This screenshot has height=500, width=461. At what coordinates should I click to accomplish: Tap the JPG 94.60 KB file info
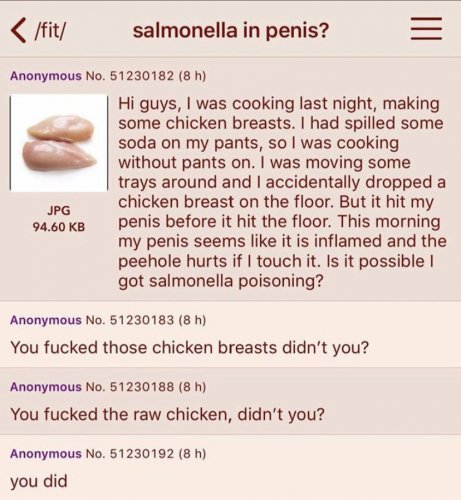pyautogui.click(x=59, y=219)
